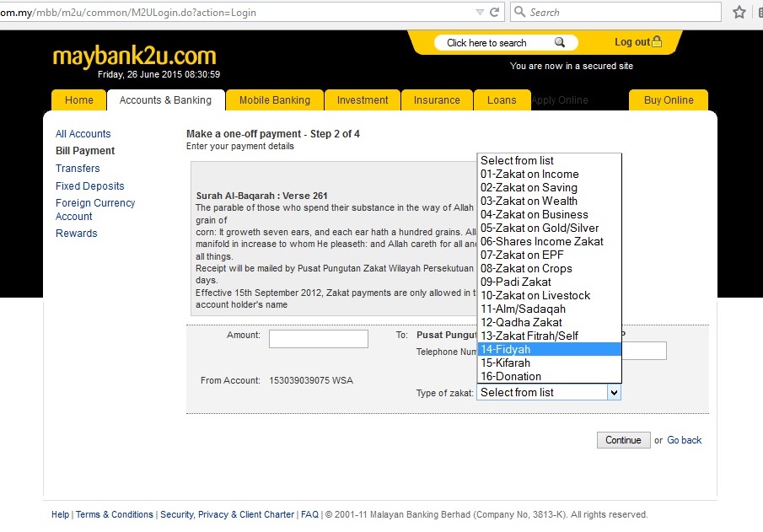763x532 pixels.
Task: Click the bookmark star icon
Action: click(739, 12)
